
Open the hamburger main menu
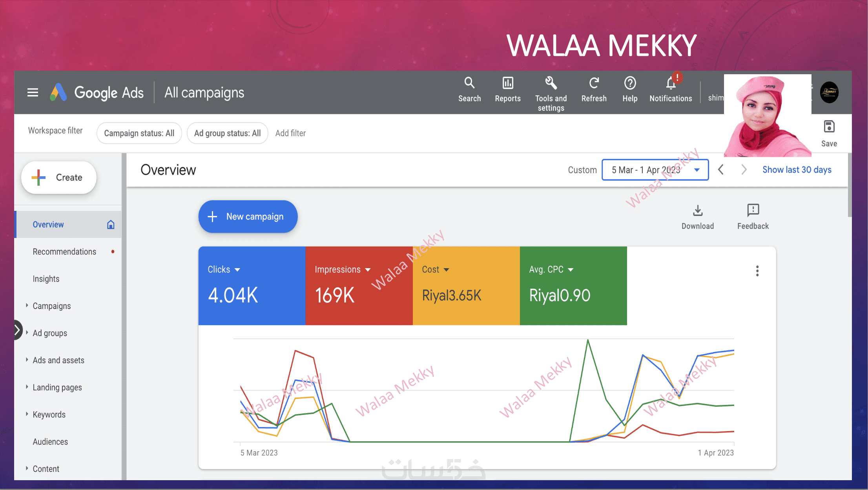[x=33, y=93]
